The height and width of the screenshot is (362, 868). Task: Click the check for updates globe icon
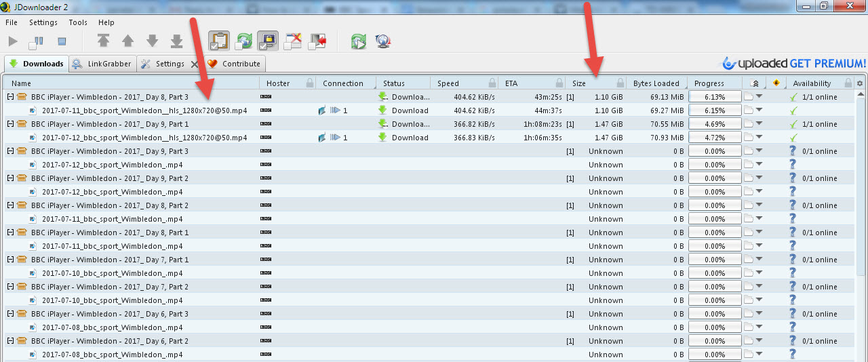coord(383,41)
